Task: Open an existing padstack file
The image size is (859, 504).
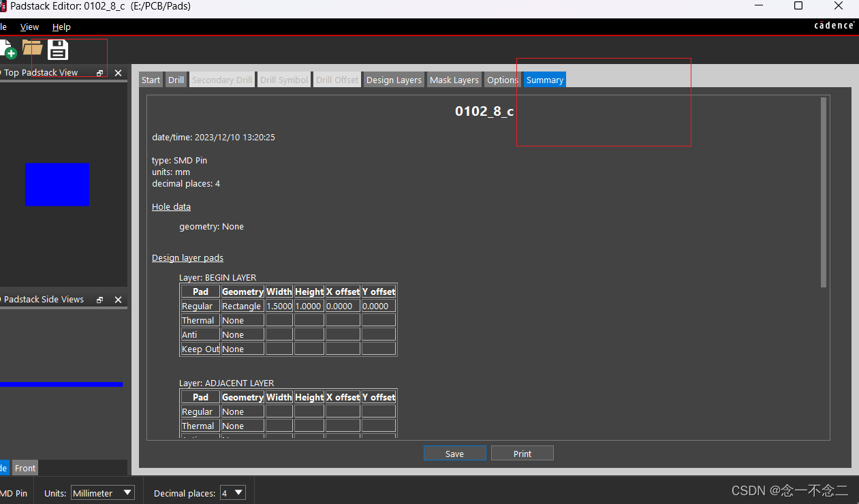Action: tap(32, 48)
